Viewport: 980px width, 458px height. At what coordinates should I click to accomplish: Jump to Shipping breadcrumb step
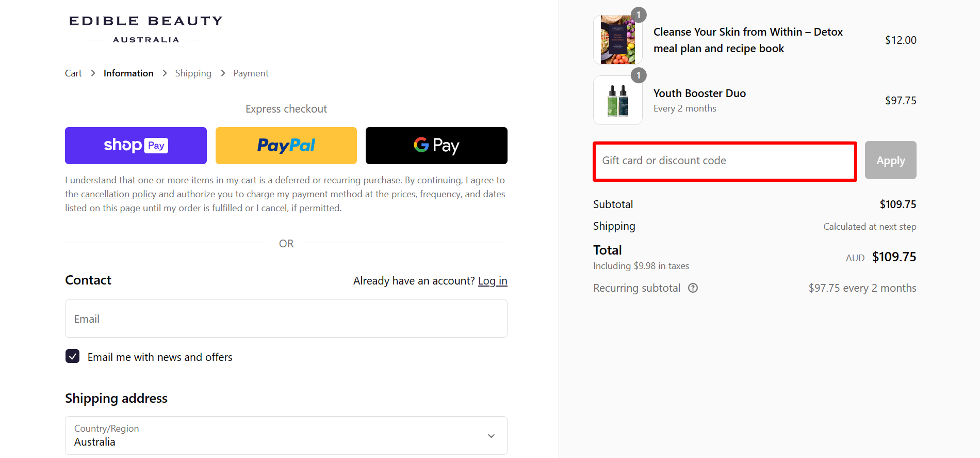(x=193, y=73)
